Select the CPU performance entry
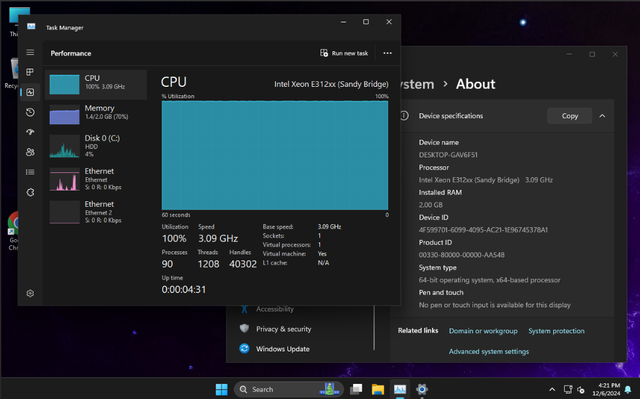 [96, 84]
